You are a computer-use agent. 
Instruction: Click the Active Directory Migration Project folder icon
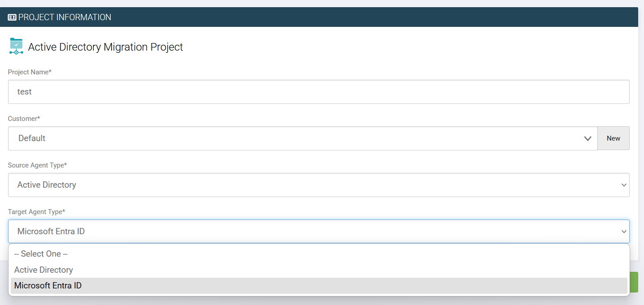coord(16,46)
